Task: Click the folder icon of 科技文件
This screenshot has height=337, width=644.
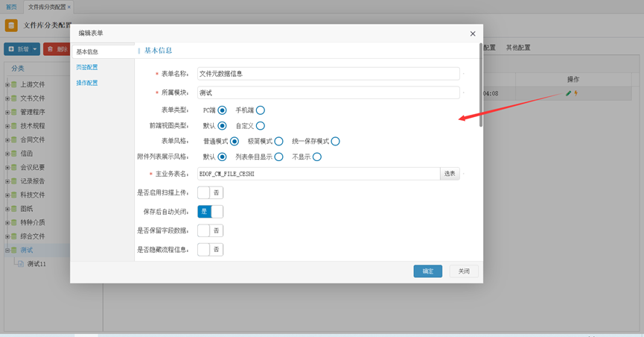Action: (x=14, y=195)
